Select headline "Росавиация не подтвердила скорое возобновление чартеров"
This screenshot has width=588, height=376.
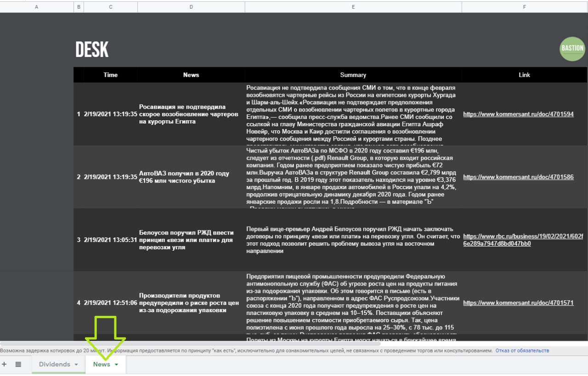coord(191,114)
